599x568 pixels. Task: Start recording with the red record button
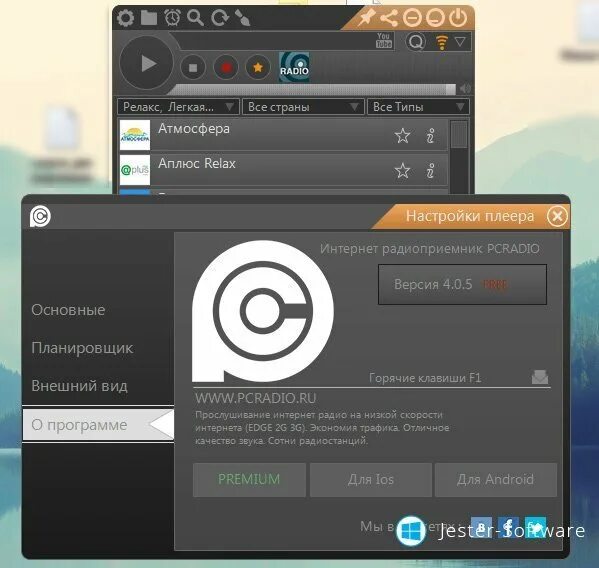pyautogui.click(x=226, y=68)
